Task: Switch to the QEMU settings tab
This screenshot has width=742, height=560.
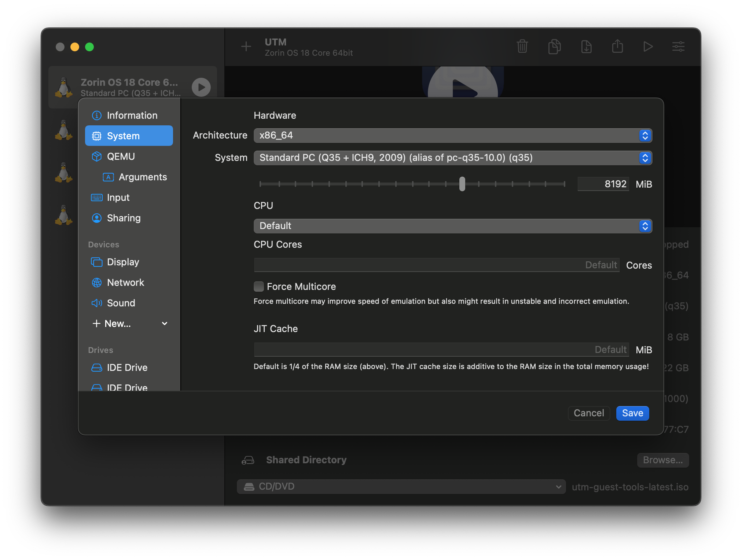Action: (x=121, y=156)
